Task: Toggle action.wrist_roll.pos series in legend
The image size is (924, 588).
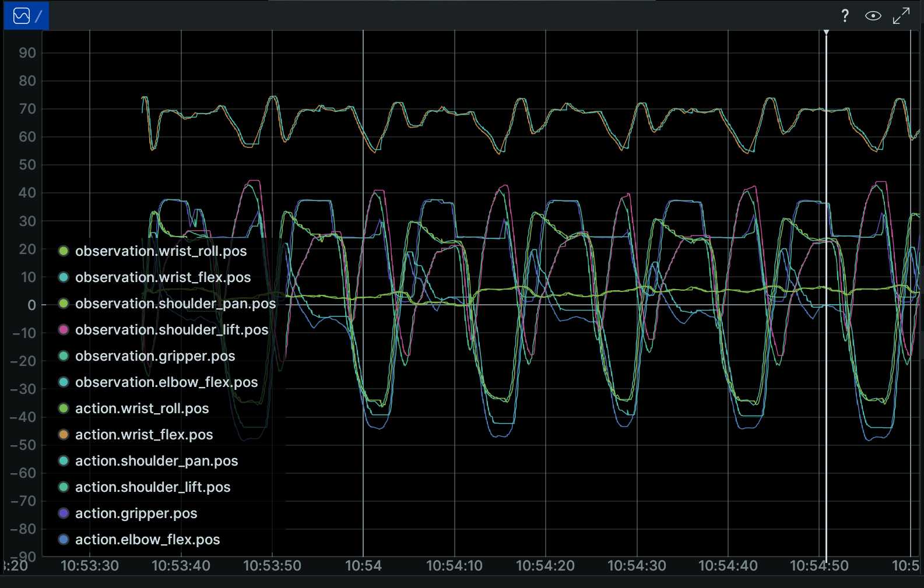Action: coord(133,409)
